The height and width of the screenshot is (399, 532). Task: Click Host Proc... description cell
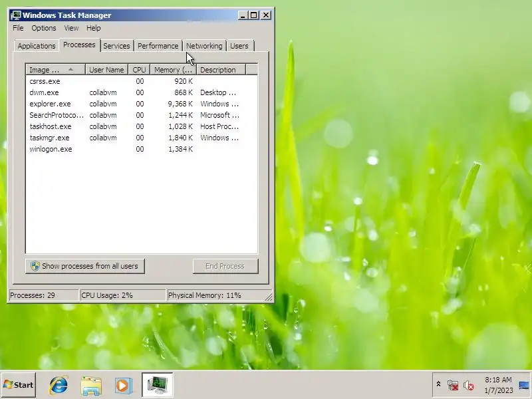(219, 126)
